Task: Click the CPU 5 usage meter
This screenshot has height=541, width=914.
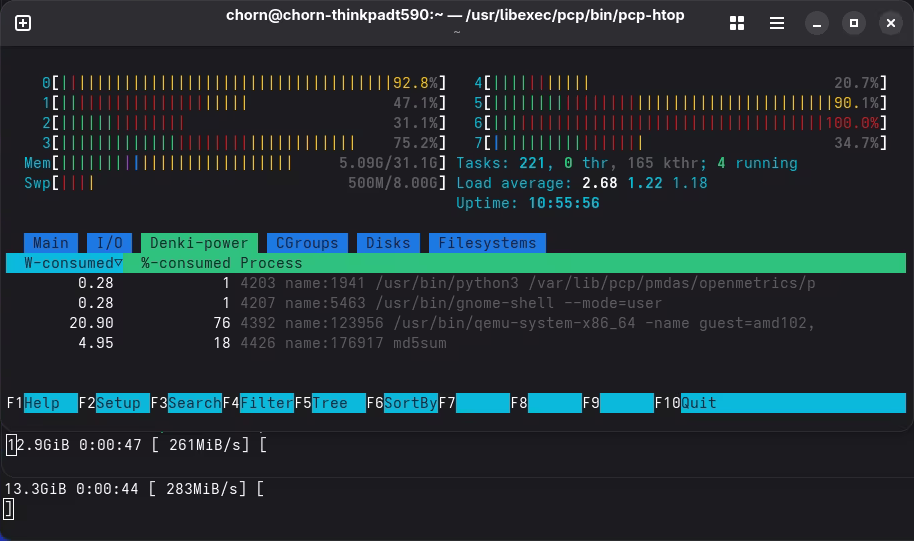Action: click(680, 103)
